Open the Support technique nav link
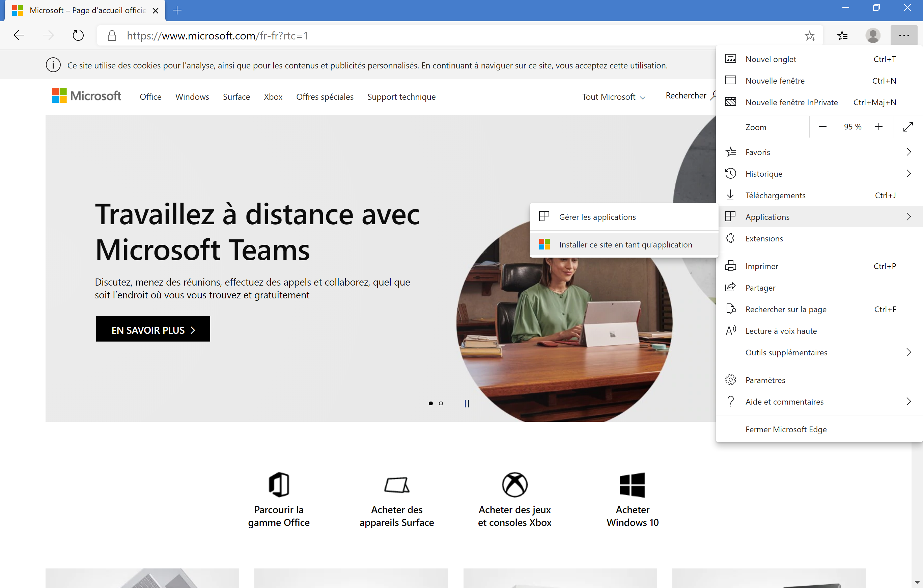 (401, 97)
